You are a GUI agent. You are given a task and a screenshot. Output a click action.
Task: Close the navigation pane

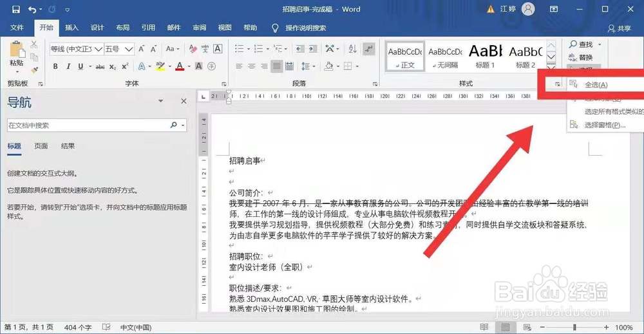[184, 101]
